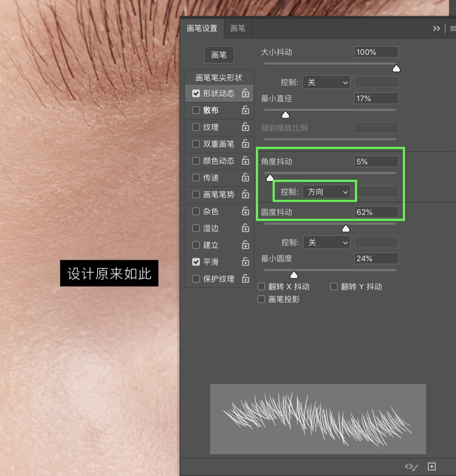Expand the 大小抖动 control dropdown

327,82
